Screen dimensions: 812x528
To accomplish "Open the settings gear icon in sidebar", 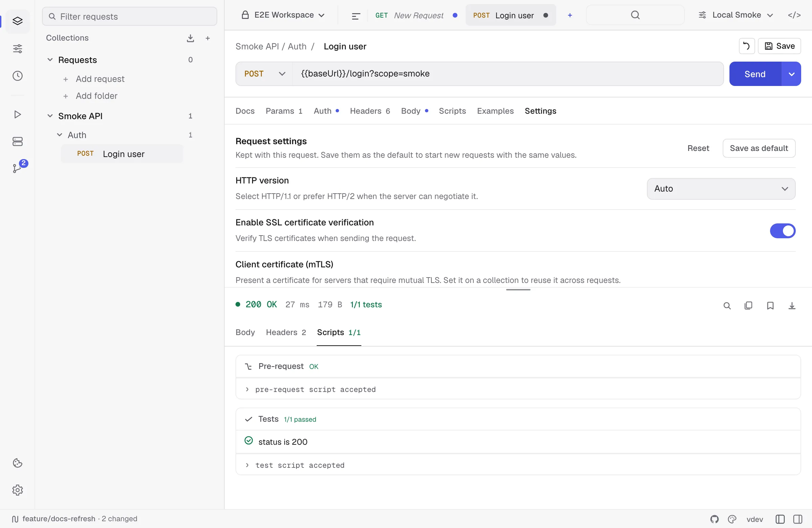I will [x=17, y=490].
